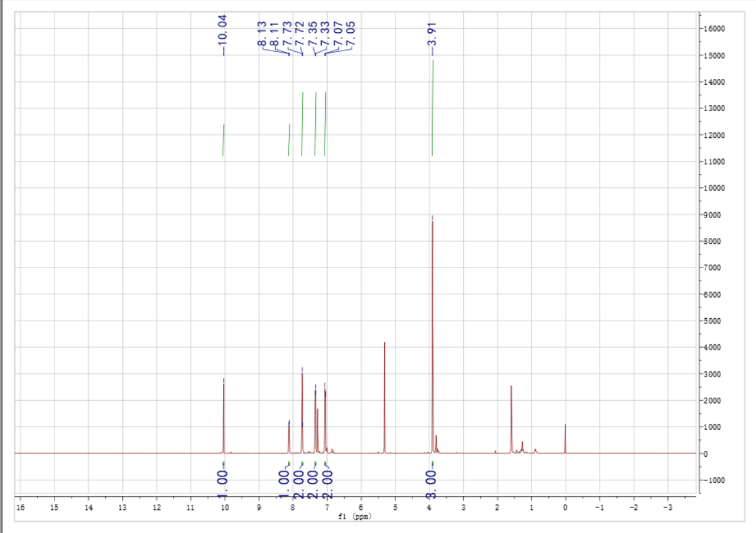Image resolution: width=756 pixels, height=533 pixels.
Task: Click the 9000 intensity axis tick label
Action: click(713, 215)
